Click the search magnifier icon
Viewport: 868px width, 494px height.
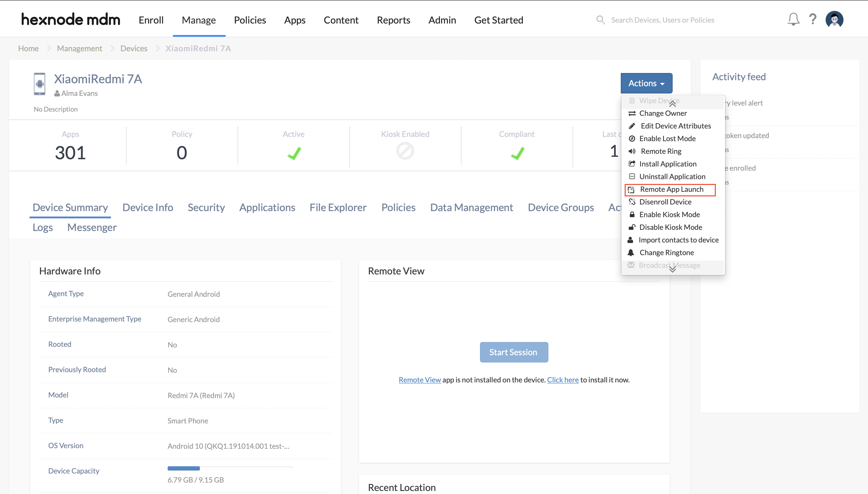600,20
